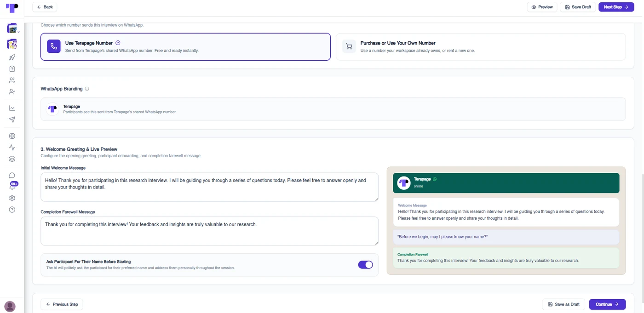Viewport: 644px width, 313px height.
Task: Open the settings gear icon
Action: pos(12,198)
